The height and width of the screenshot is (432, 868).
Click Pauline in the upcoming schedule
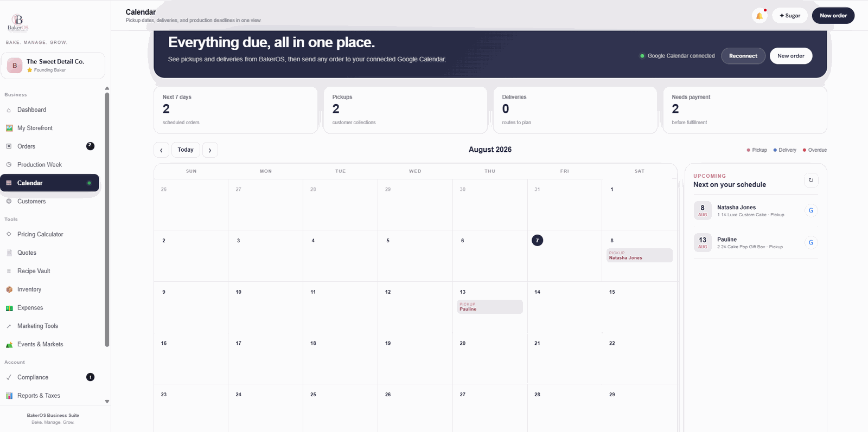[x=727, y=240]
